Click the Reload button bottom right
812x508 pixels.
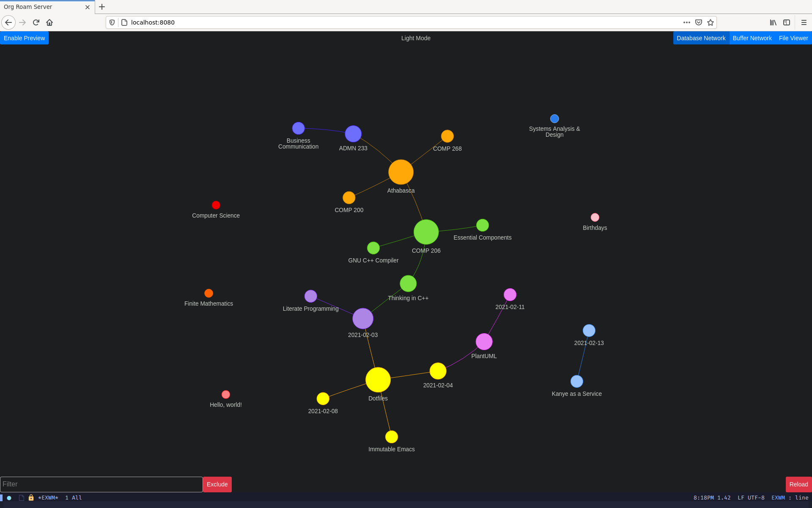click(x=797, y=485)
